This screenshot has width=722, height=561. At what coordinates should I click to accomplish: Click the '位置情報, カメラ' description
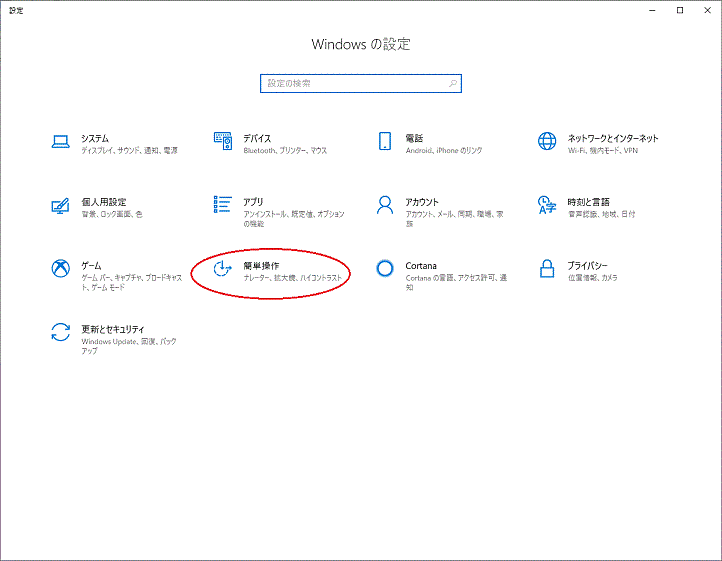tap(593, 278)
